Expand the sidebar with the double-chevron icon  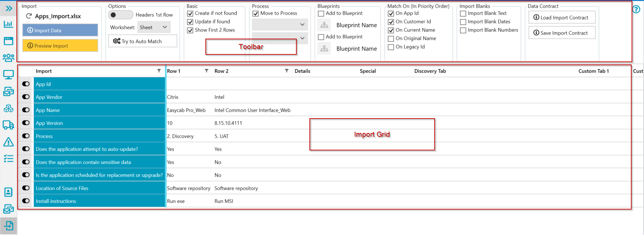[9, 8]
